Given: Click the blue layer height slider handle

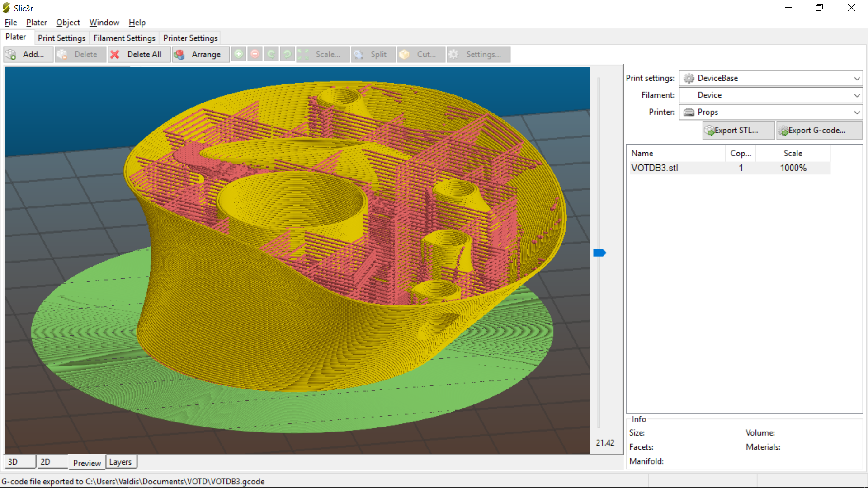Looking at the screenshot, I should coord(599,253).
